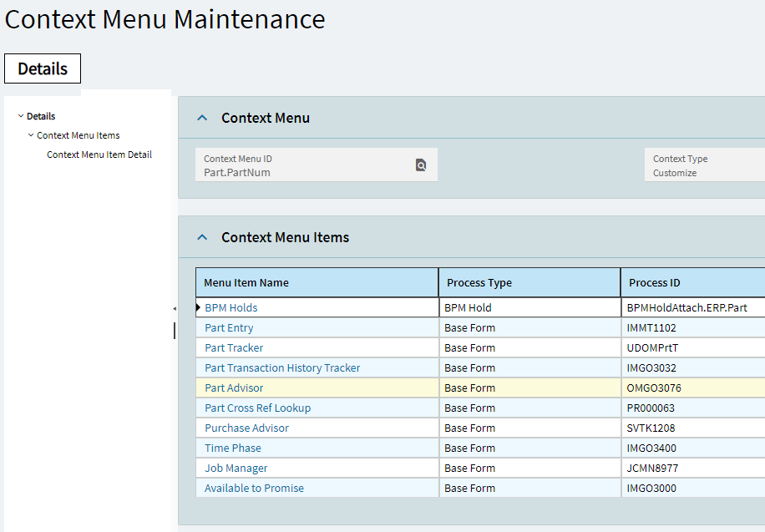Image resolution: width=765 pixels, height=532 pixels.
Task: Open the Part Transaction History Tracker link
Action: tap(282, 368)
